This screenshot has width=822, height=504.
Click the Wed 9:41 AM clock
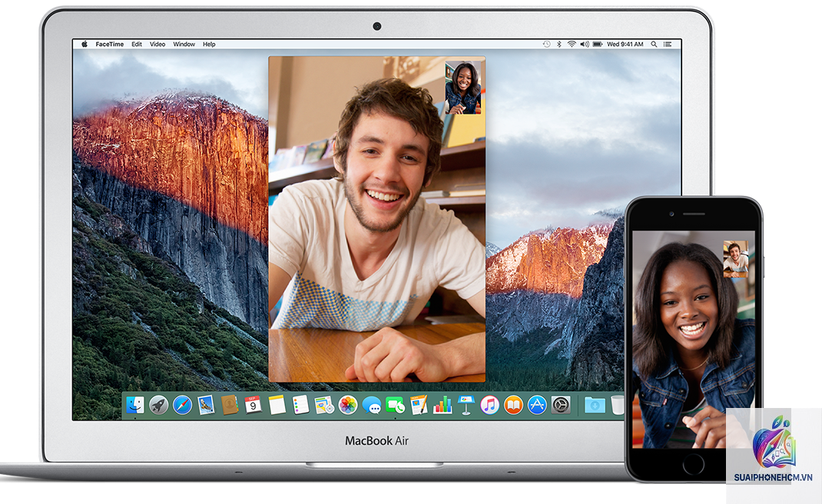[625, 44]
